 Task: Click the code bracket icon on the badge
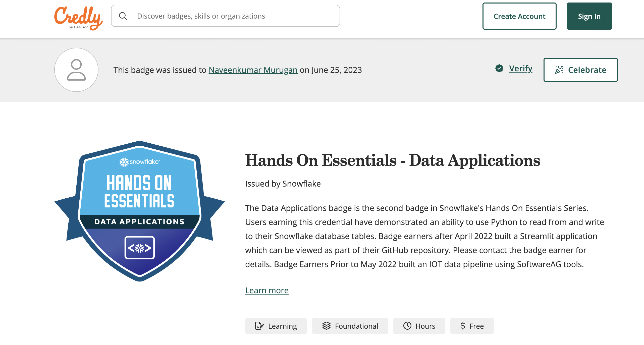(x=140, y=248)
